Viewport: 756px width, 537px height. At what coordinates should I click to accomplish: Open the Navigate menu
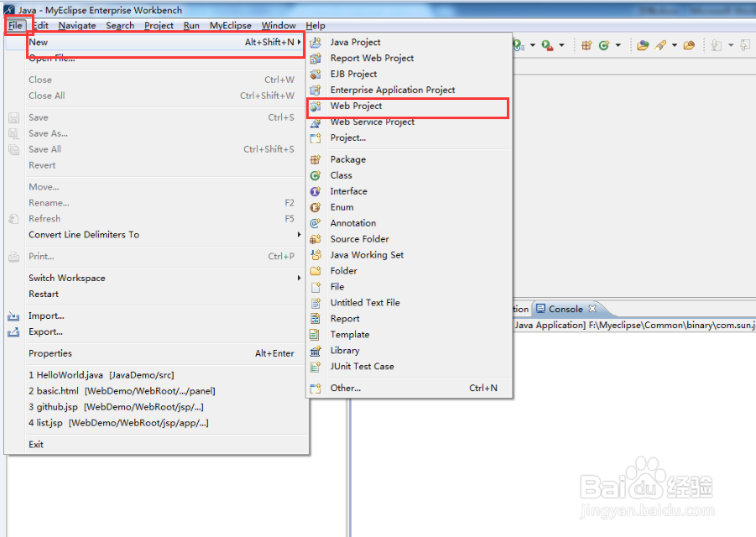pyautogui.click(x=77, y=25)
